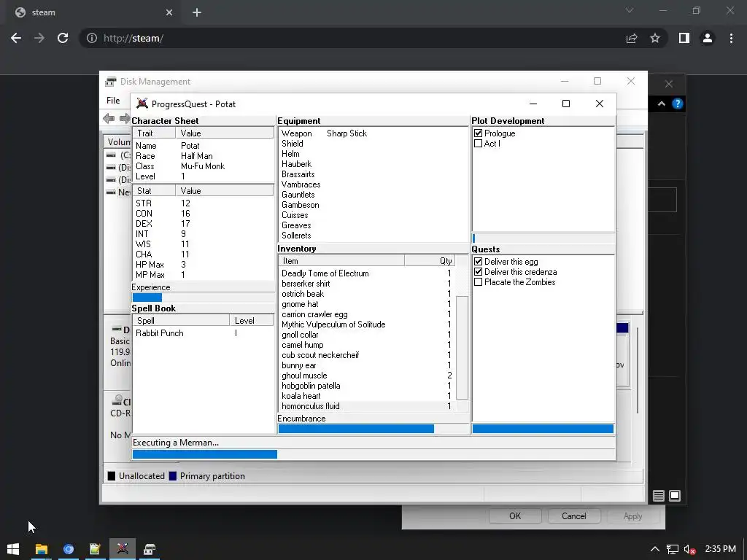Open File Explorer from the taskbar
This screenshot has width=747, height=560.
42,549
